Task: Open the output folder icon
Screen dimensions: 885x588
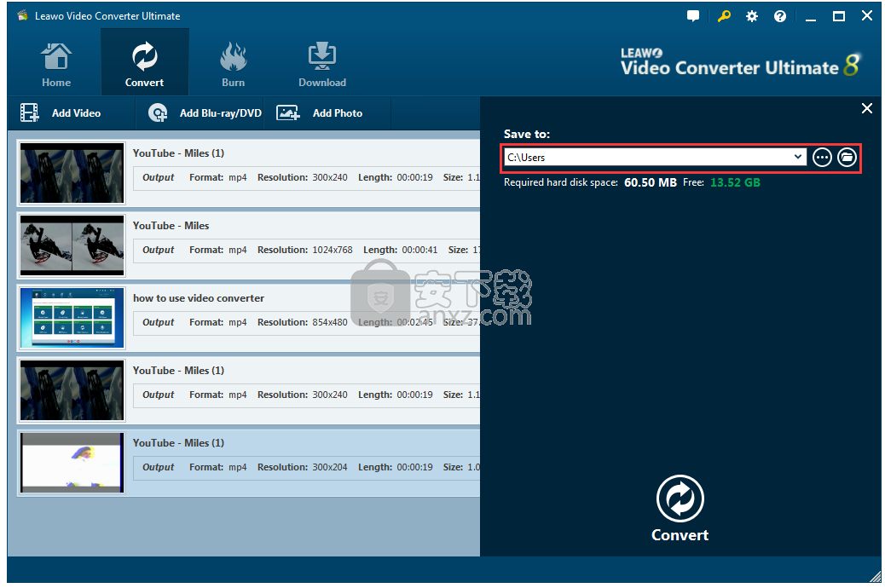Action: click(847, 158)
